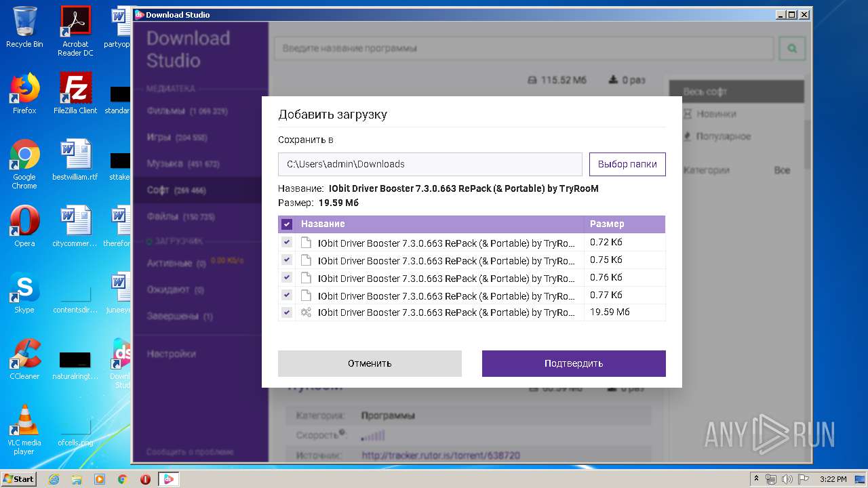This screenshot has height=488, width=868.
Task: Open the Skype desktop icon
Action: (24, 293)
